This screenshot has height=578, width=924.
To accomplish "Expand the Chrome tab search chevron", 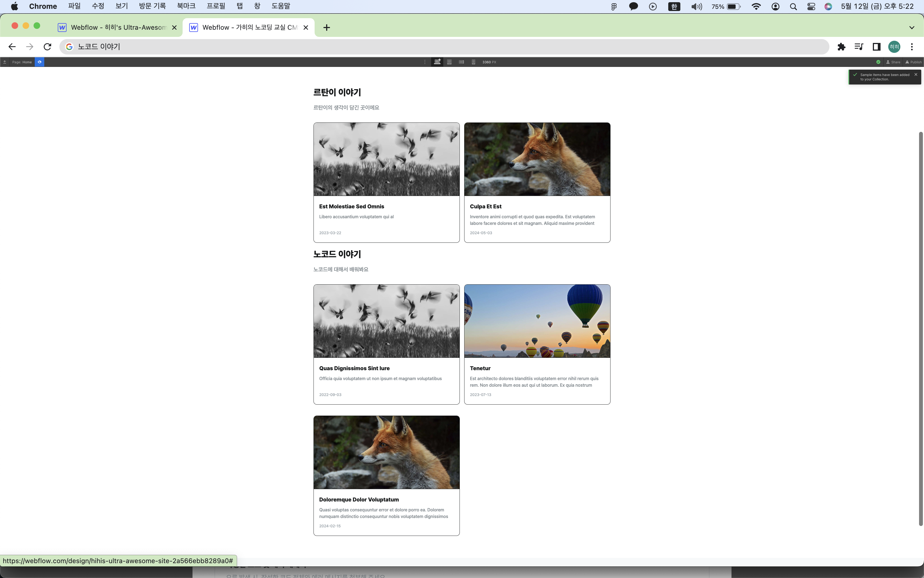I will pos(912,28).
